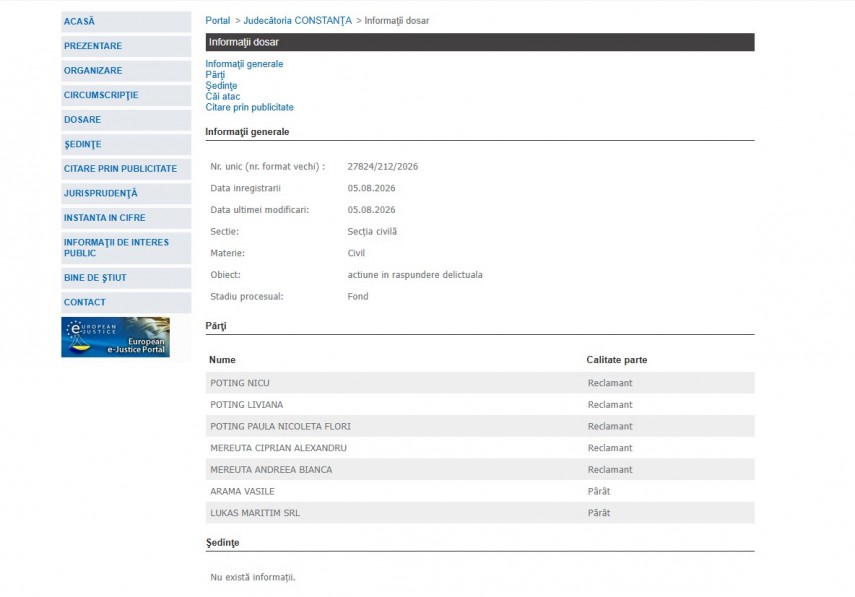Open ORGANIZARE sidebar section
The height and width of the screenshot is (597, 855).
[126, 71]
